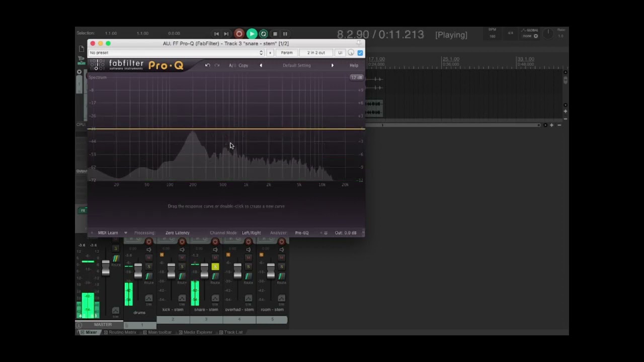Pause playback with the pause button

[285, 34]
